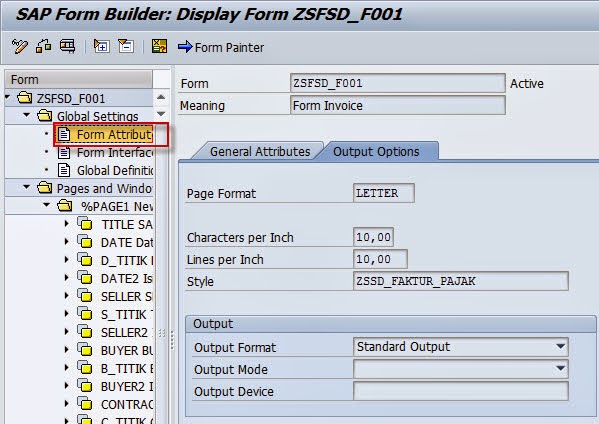Expand the DATE2 window node

67,277
